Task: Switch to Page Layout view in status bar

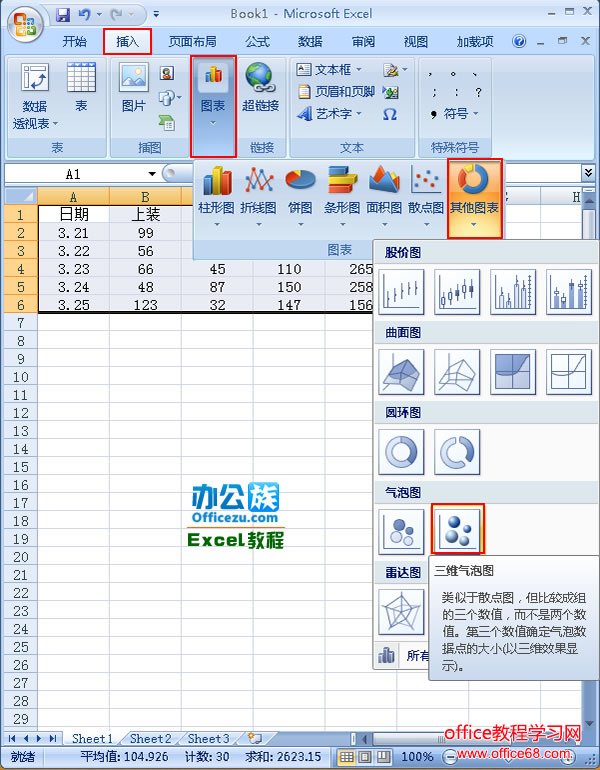Action: coord(365,756)
